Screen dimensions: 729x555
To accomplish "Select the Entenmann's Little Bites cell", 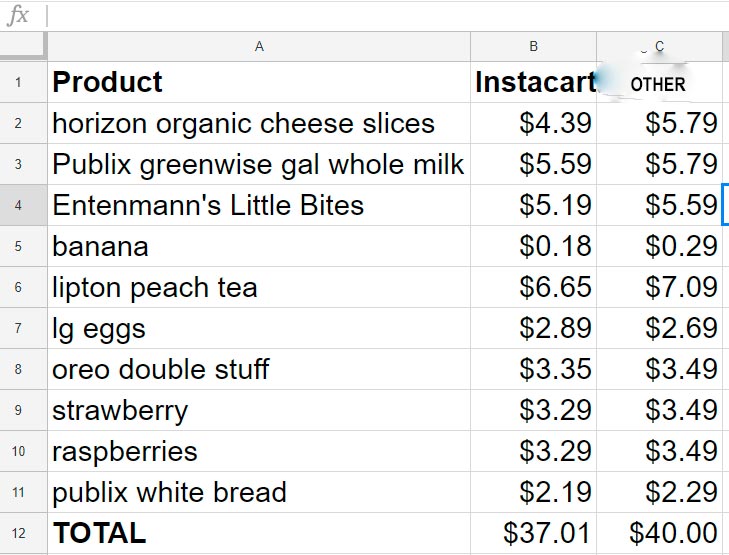I will [259, 205].
